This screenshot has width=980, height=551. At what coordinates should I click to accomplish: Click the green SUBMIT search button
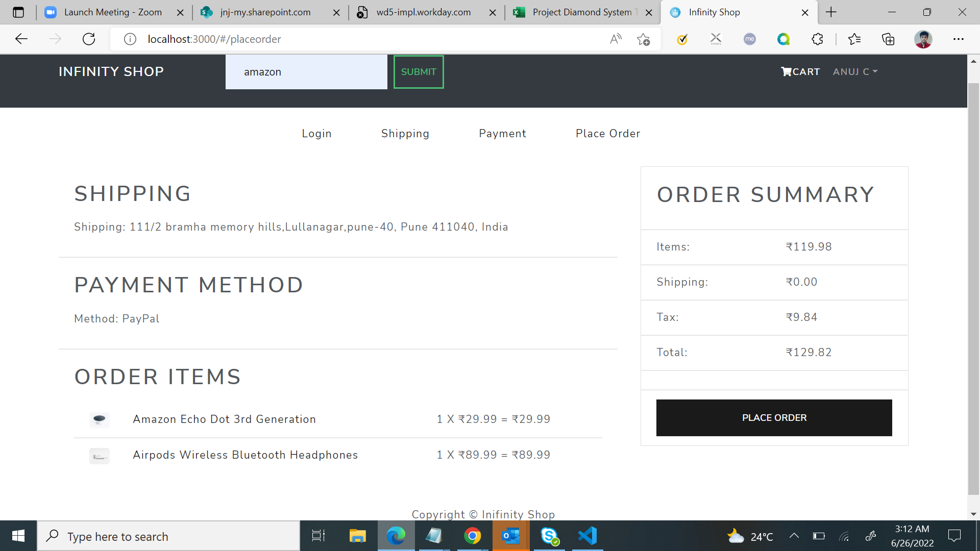pos(419,72)
